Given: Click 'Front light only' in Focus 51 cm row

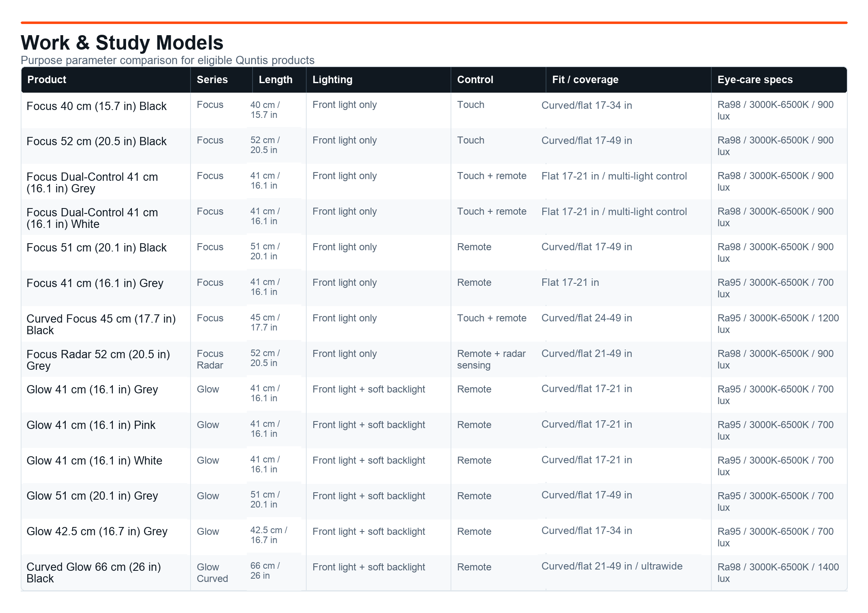Looking at the screenshot, I should coord(345,247).
